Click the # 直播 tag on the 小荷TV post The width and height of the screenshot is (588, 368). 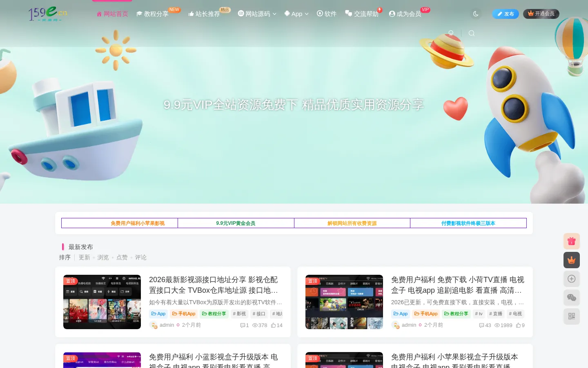[x=496, y=314]
